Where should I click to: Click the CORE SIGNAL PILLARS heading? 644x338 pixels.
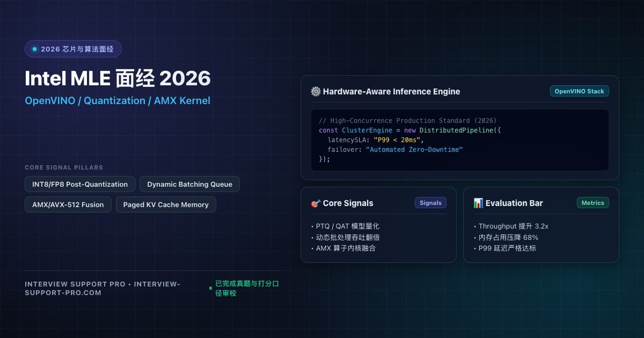[64, 167]
